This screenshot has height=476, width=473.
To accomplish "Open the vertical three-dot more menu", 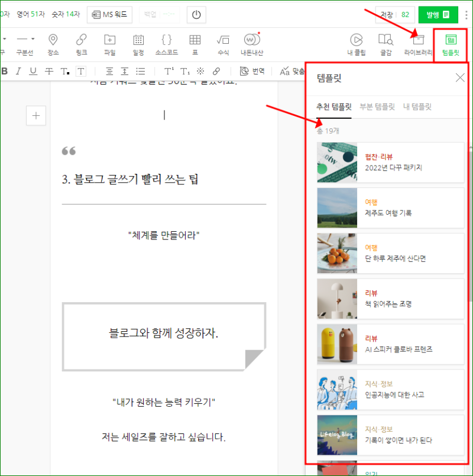I will coord(466,15).
